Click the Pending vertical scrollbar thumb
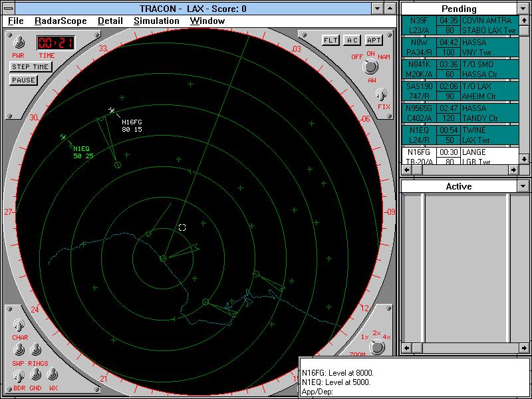 pyautogui.click(x=524, y=31)
